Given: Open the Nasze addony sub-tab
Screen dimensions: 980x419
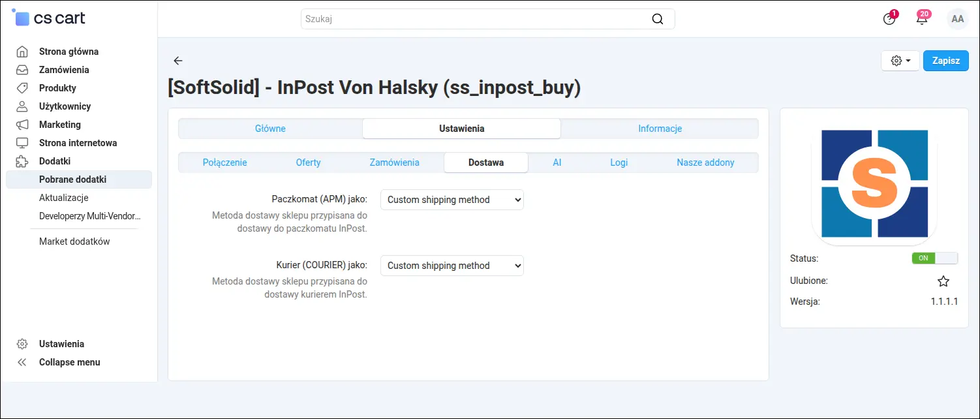Looking at the screenshot, I should (x=705, y=163).
